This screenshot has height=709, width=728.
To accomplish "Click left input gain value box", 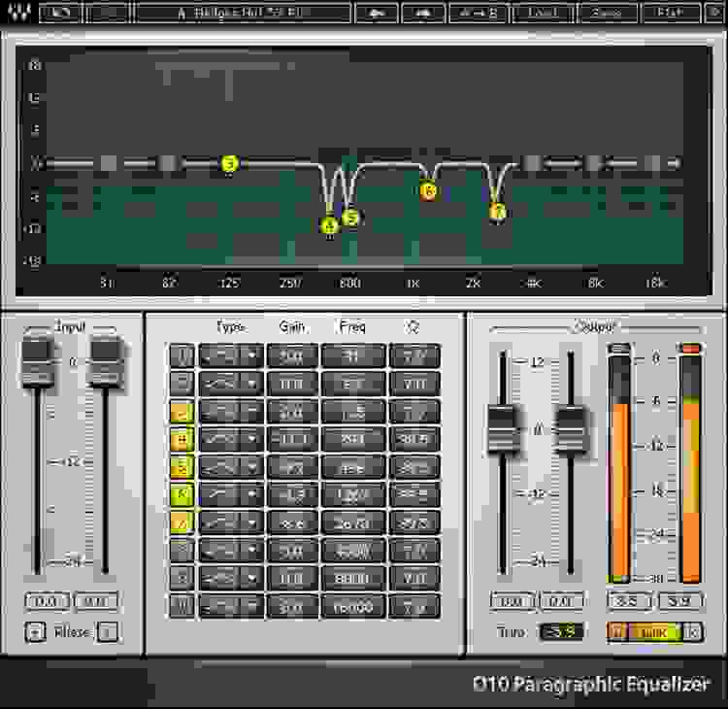I will [47, 601].
